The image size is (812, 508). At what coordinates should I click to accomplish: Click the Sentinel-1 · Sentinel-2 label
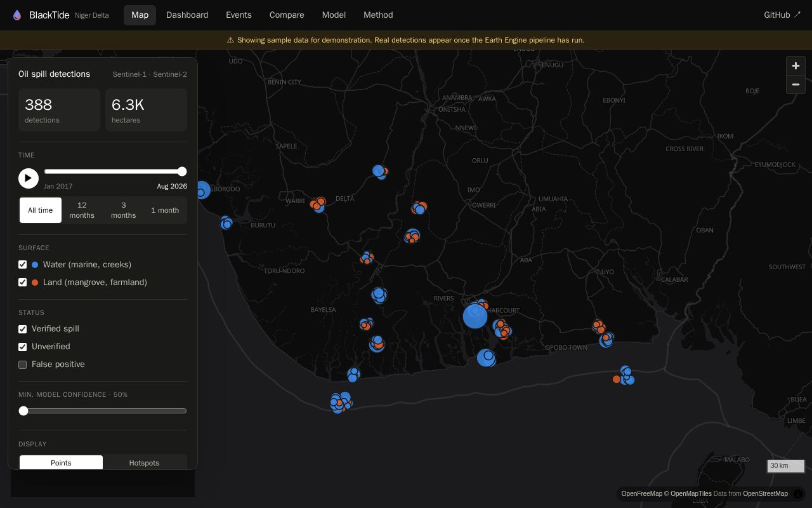click(x=150, y=74)
